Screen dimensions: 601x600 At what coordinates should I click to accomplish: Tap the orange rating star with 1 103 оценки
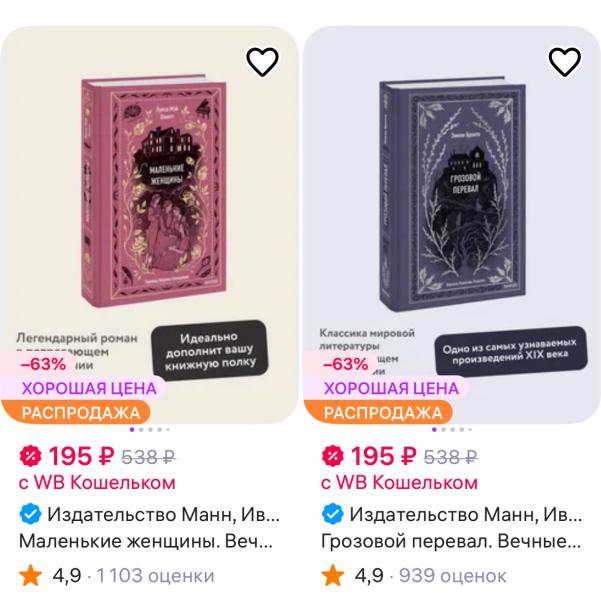pyautogui.click(x=30, y=575)
